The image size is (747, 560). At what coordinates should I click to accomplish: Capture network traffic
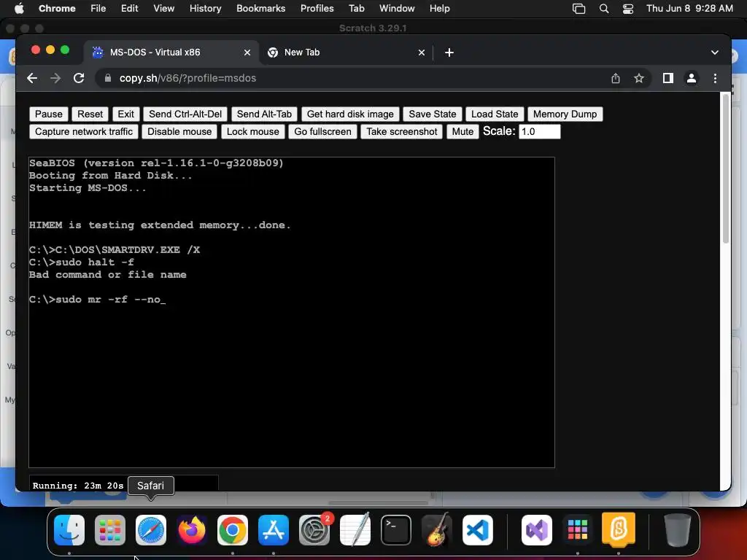click(x=84, y=131)
